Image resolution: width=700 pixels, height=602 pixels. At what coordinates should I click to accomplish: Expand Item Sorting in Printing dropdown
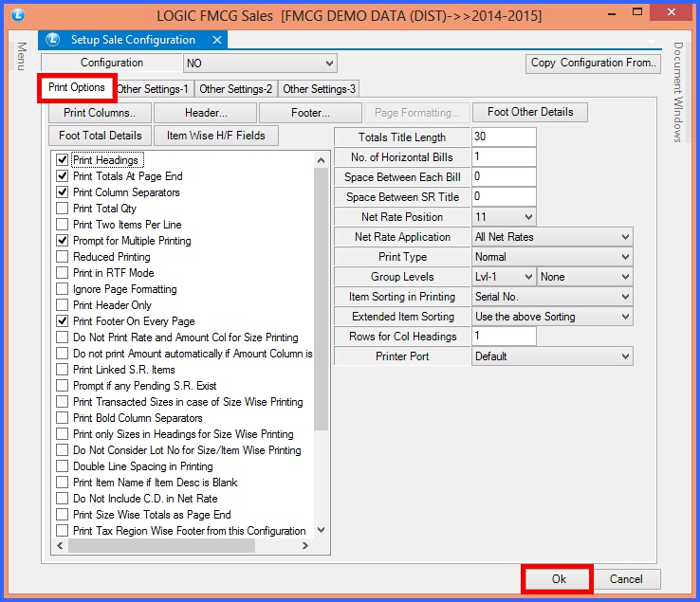click(x=552, y=297)
